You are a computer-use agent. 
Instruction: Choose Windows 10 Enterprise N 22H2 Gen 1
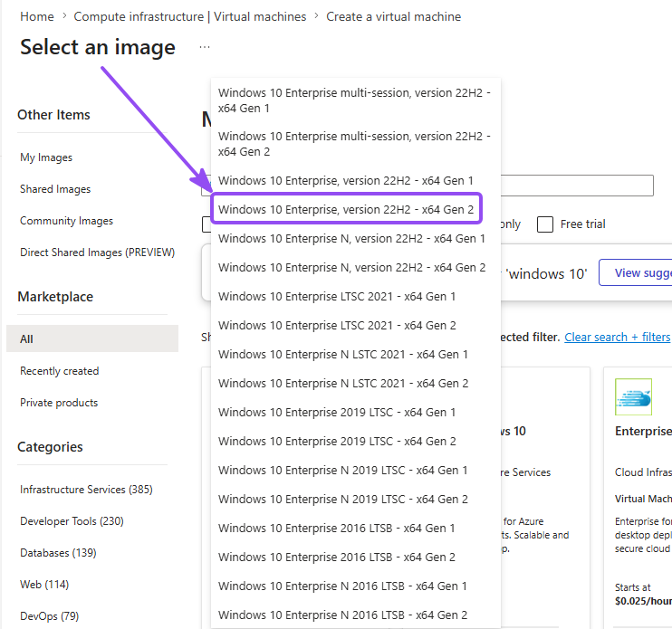point(355,239)
